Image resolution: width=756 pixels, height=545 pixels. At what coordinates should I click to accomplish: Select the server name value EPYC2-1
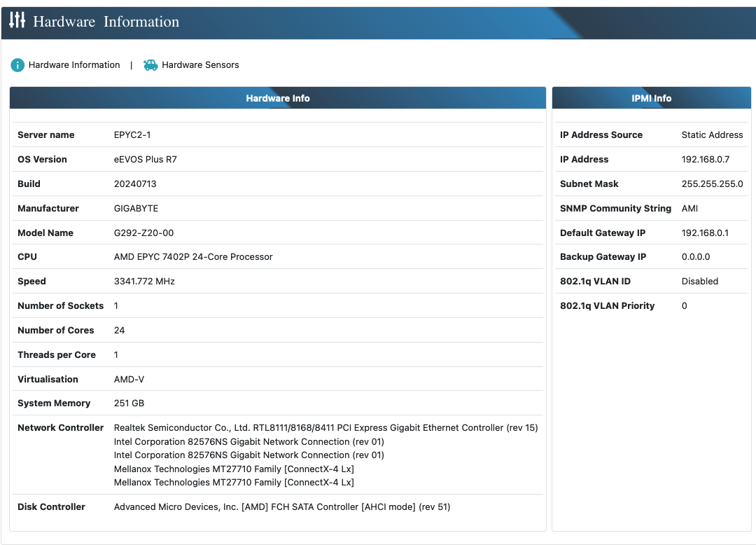tap(132, 135)
